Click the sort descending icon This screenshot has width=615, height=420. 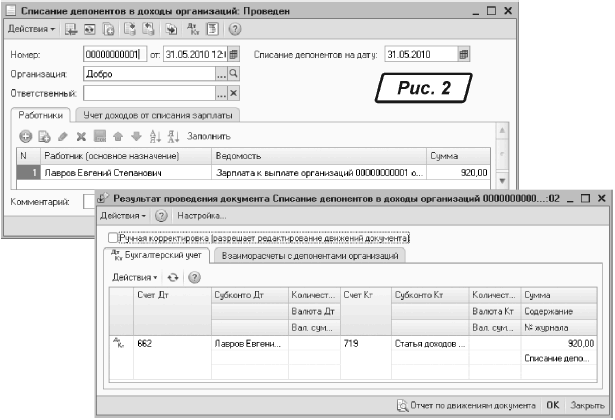pos(172,135)
